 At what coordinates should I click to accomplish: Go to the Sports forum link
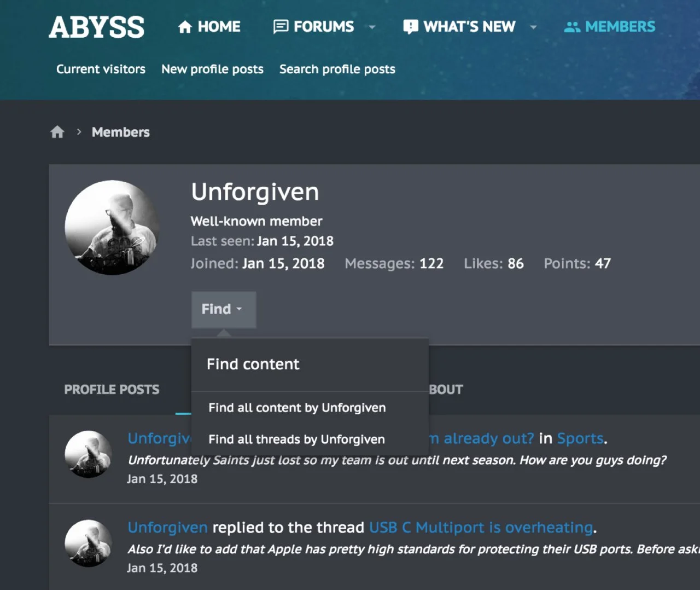click(580, 438)
